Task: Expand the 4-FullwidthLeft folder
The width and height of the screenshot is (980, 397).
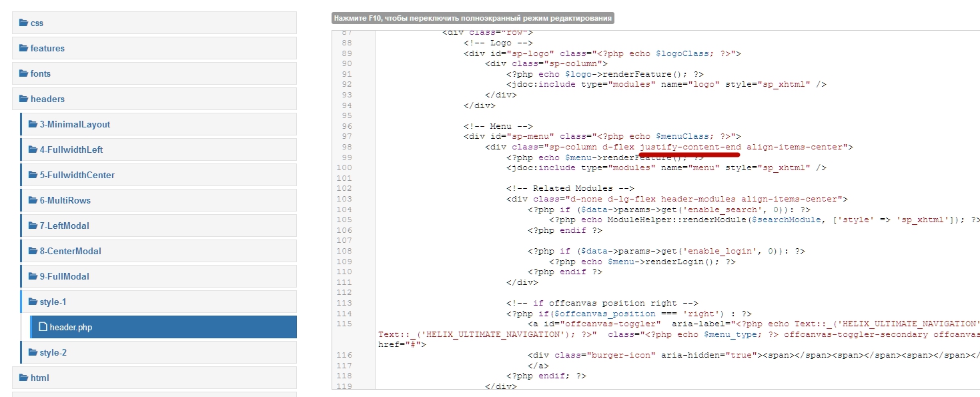Action: [71, 149]
